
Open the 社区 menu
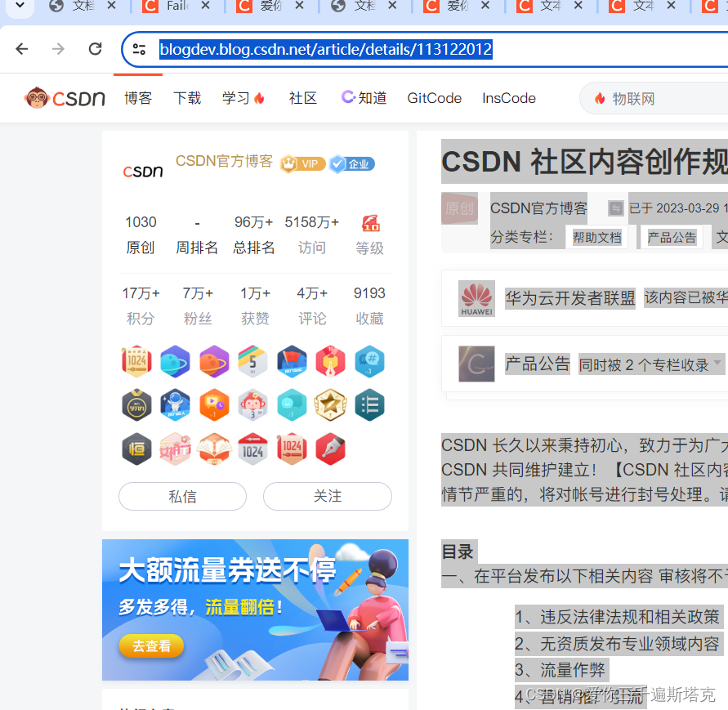coord(302,98)
